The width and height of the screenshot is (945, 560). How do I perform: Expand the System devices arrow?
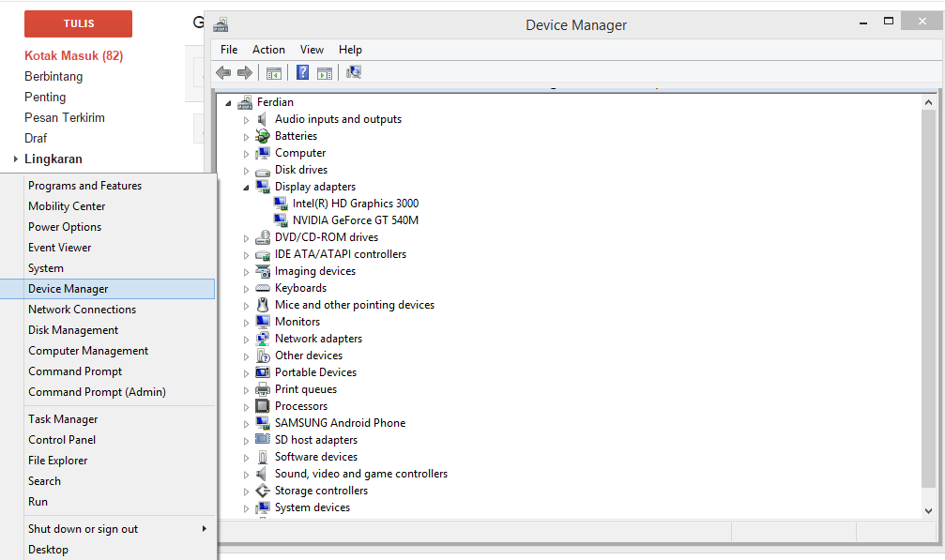pos(246,508)
